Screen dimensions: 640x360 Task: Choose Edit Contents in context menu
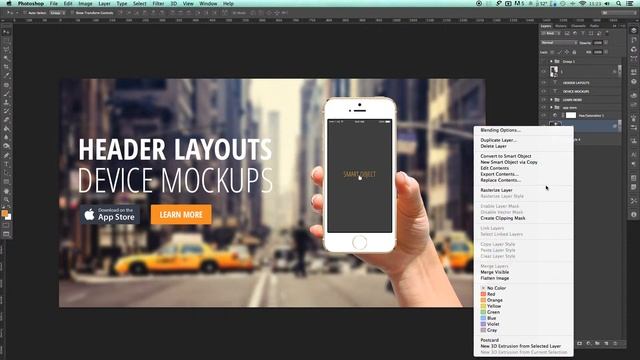click(495, 168)
